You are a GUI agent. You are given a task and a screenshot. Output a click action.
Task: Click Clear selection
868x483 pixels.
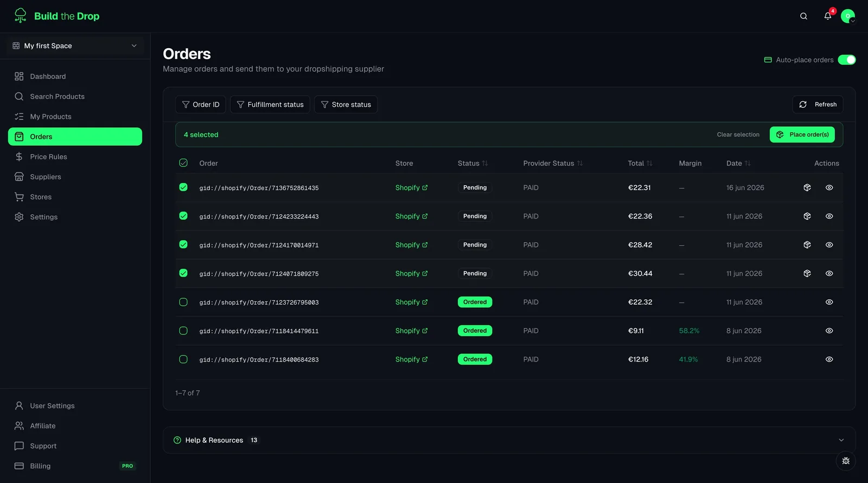pos(738,134)
